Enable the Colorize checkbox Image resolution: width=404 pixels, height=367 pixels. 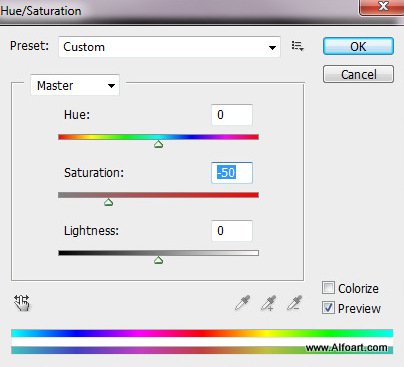[328, 288]
